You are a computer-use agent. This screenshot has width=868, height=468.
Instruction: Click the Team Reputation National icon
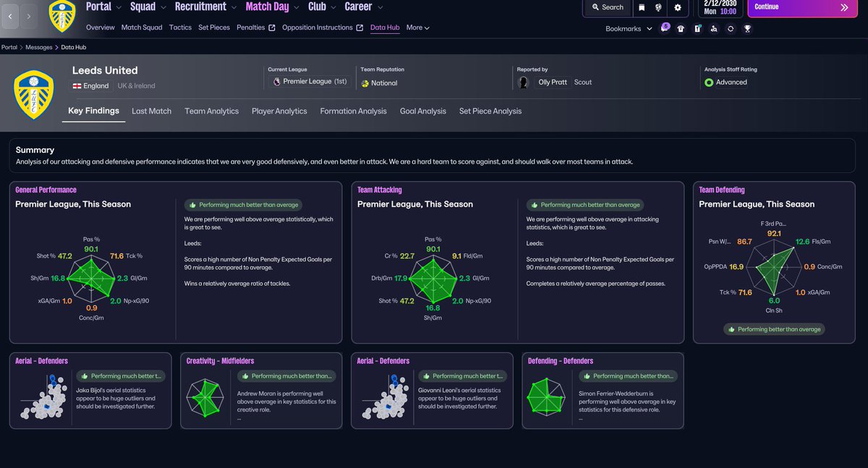coord(365,83)
